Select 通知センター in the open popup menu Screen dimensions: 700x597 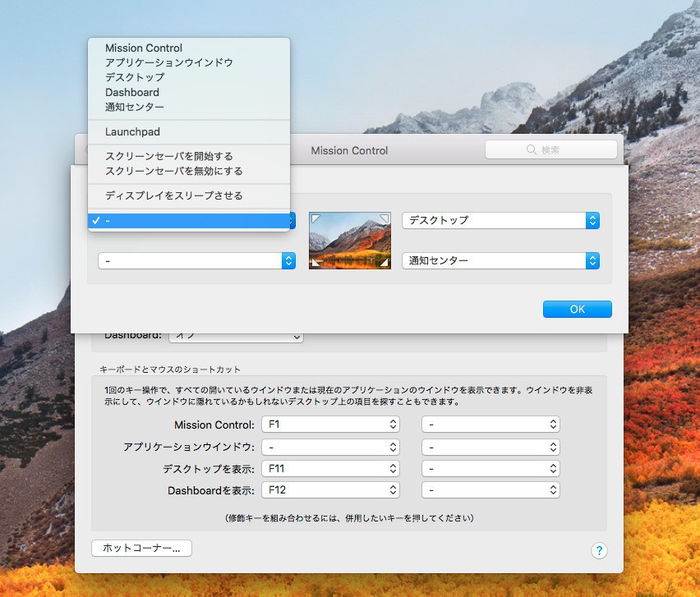(189, 107)
